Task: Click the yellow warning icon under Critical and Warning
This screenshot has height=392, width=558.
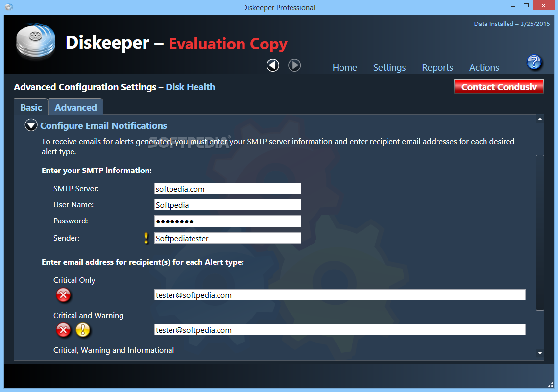Action: click(x=83, y=330)
